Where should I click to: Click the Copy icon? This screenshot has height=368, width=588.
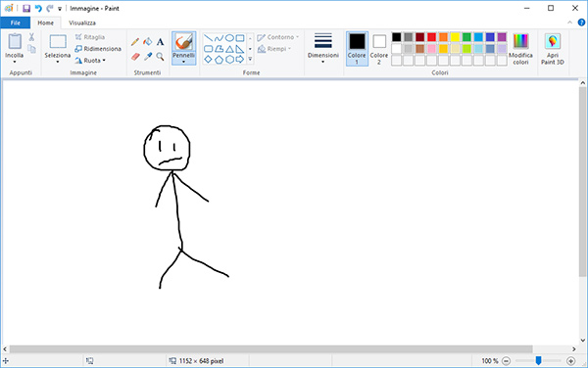[x=32, y=49]
